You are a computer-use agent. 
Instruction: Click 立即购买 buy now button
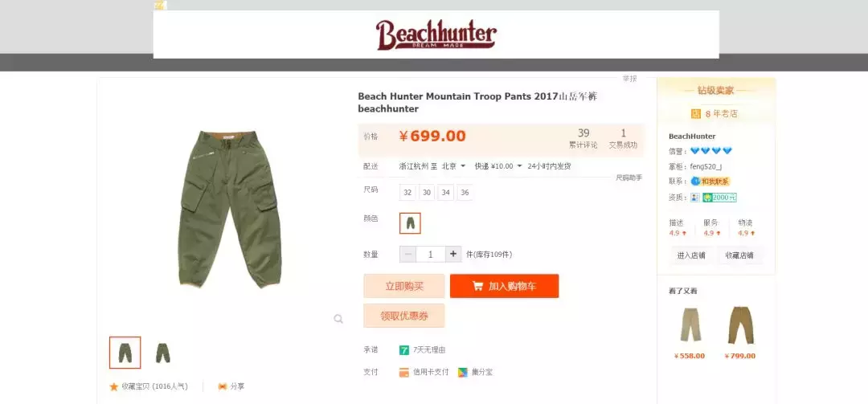point(404,286)
